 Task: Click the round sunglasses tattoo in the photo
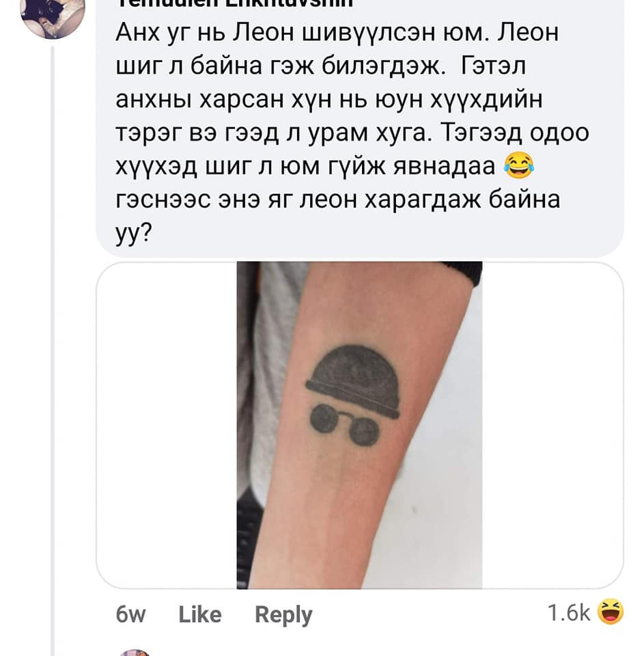[345, 424]
